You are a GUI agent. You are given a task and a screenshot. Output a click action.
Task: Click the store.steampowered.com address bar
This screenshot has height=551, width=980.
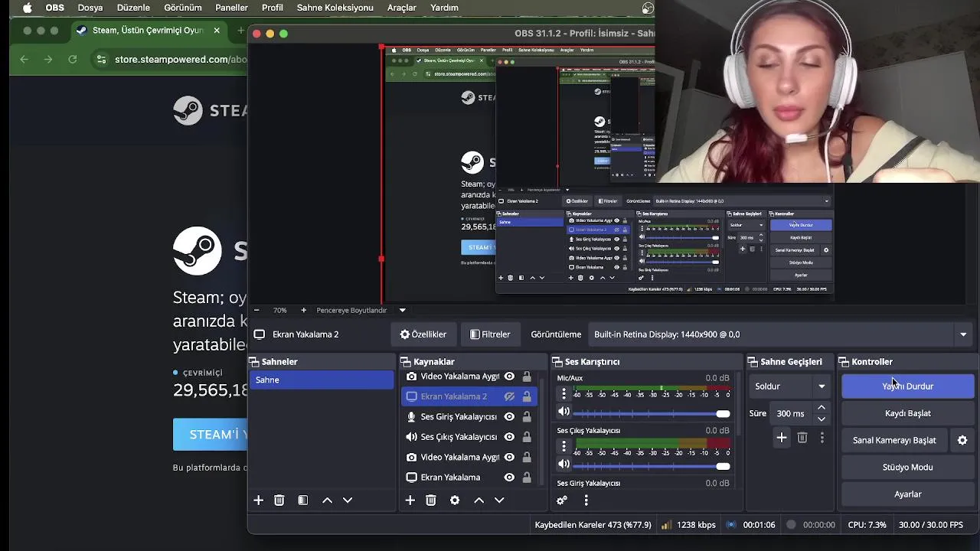click(x=181, y=59)
